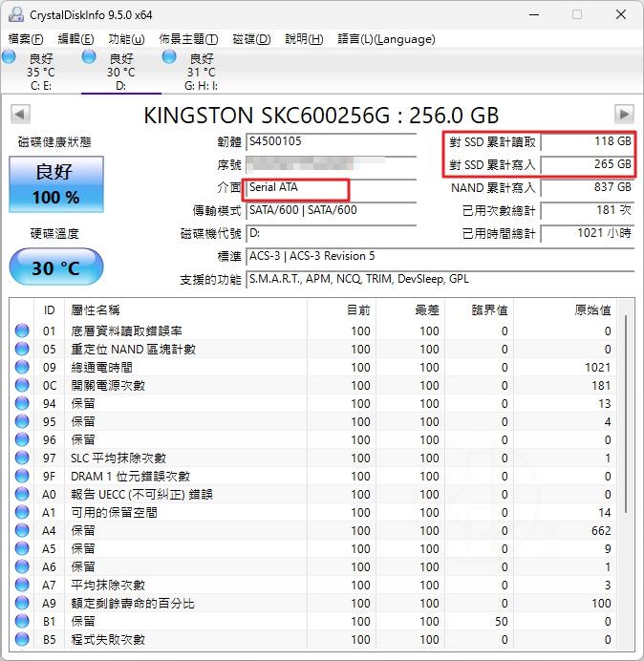
Task: Select the 開關電源次數 attribute row
Action: 313,385
